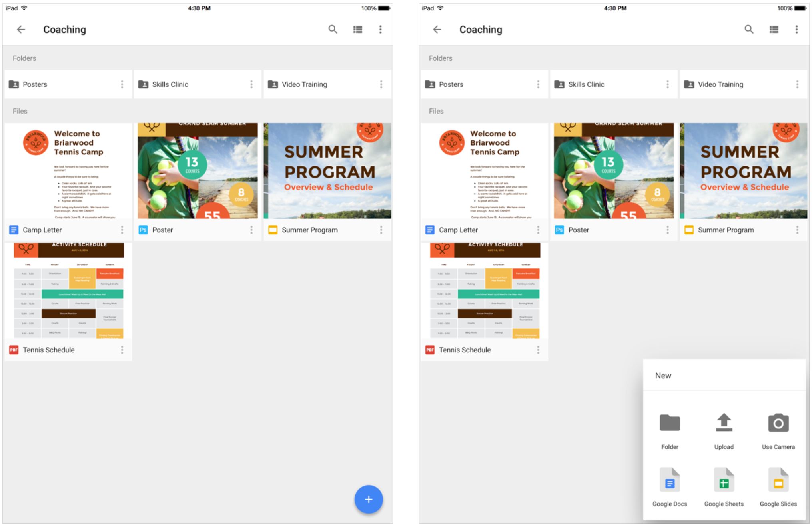The image size is (812, 524).
Task: Click the back arrow to navigate up
Action: pyautogui.click(x=21, y=29)
